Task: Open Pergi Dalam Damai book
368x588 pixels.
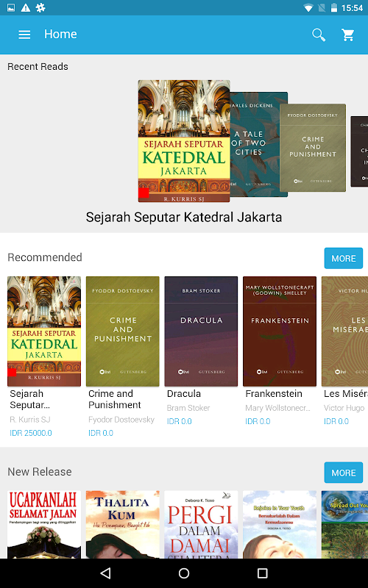Action: click(x=201, y=525)
